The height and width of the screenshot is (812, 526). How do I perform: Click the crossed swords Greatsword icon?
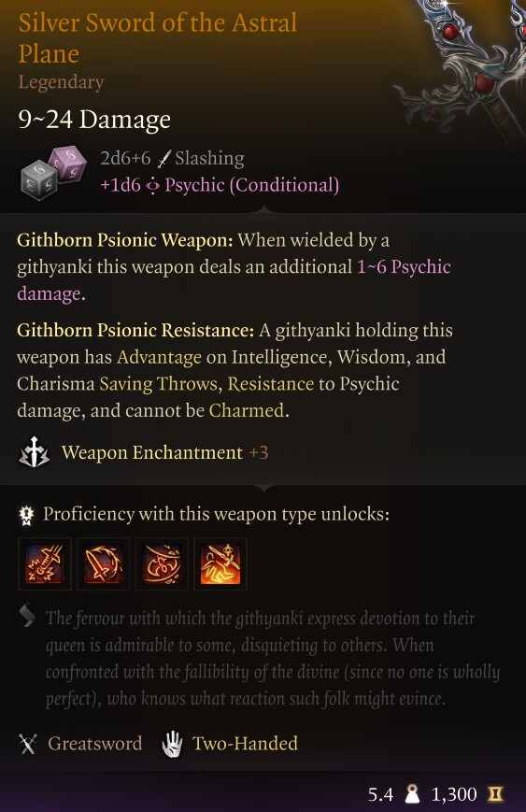(28, 744)
